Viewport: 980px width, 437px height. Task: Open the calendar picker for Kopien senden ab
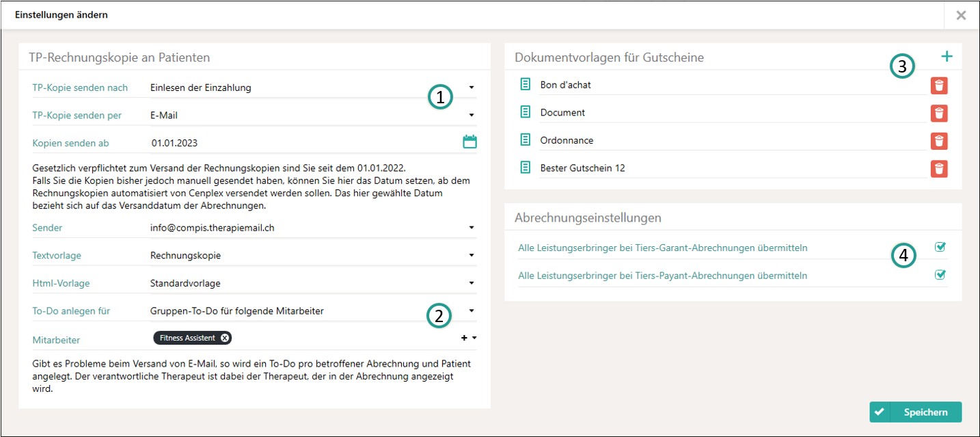pyautogui.click(x=469, y=142)
